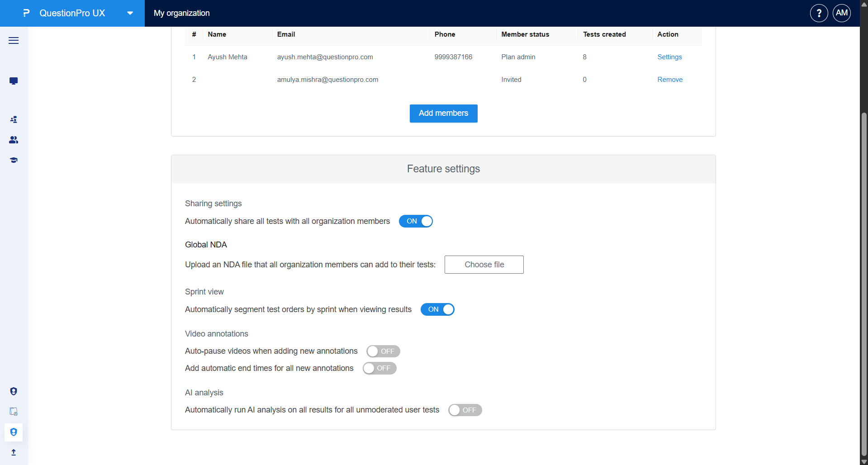The width and height of the screenshot is (868, 465).
Task: Select the My organization tab
Action: [x=181, y=13]
